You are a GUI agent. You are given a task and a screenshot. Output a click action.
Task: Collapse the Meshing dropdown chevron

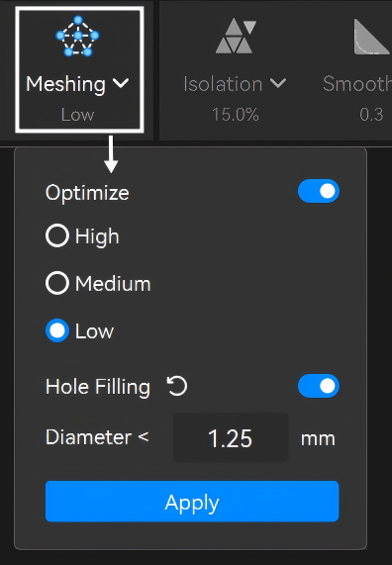point(121,83)
